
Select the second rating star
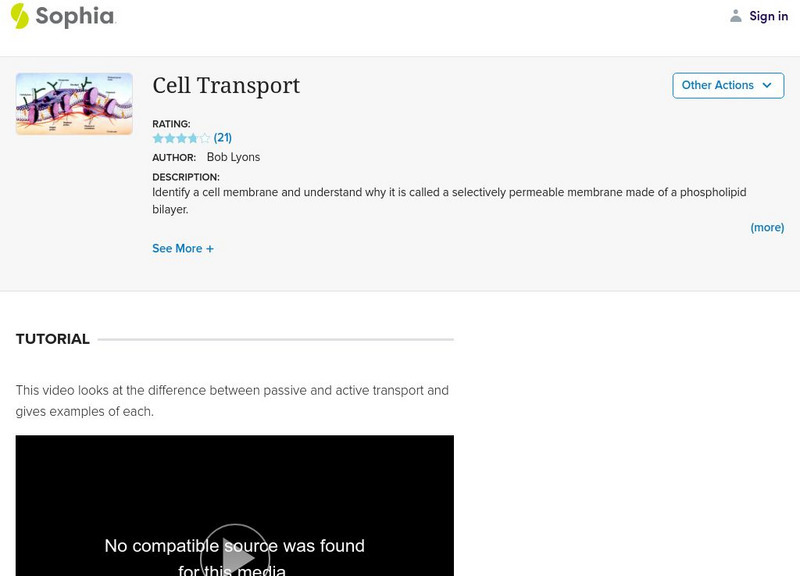[170, 138]
